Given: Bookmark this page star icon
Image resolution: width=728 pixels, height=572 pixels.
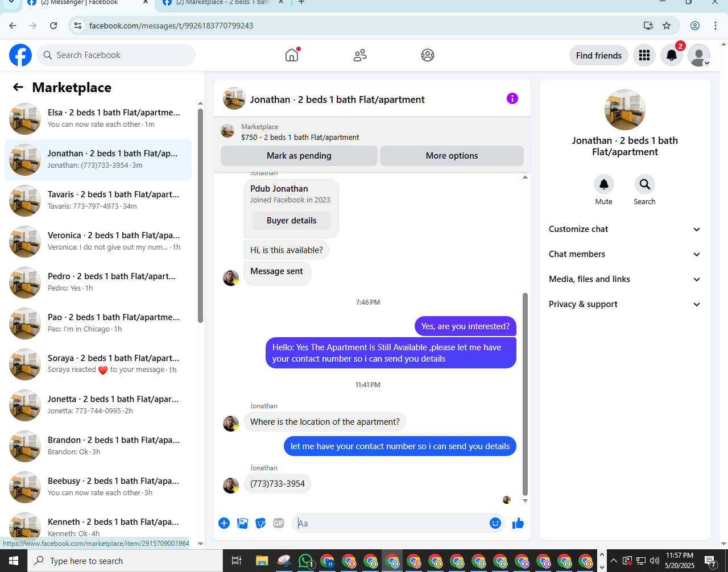Looking at the screenshot, I should coord(667,26).
